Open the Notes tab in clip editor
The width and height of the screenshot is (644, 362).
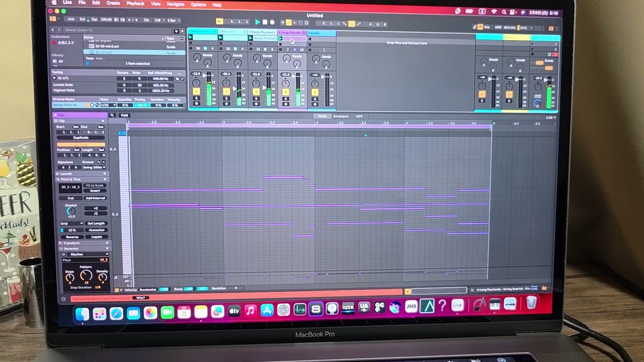tap(322, 116)
